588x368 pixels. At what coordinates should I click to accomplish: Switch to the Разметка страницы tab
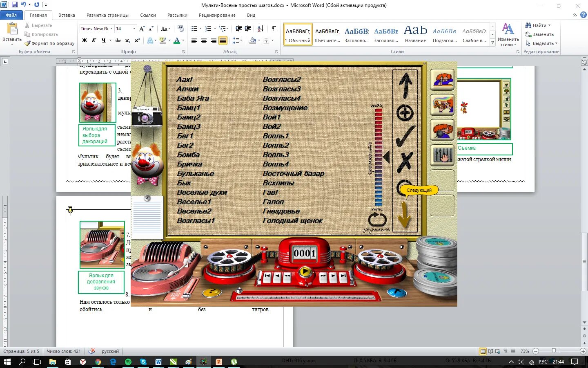point(107,15)
